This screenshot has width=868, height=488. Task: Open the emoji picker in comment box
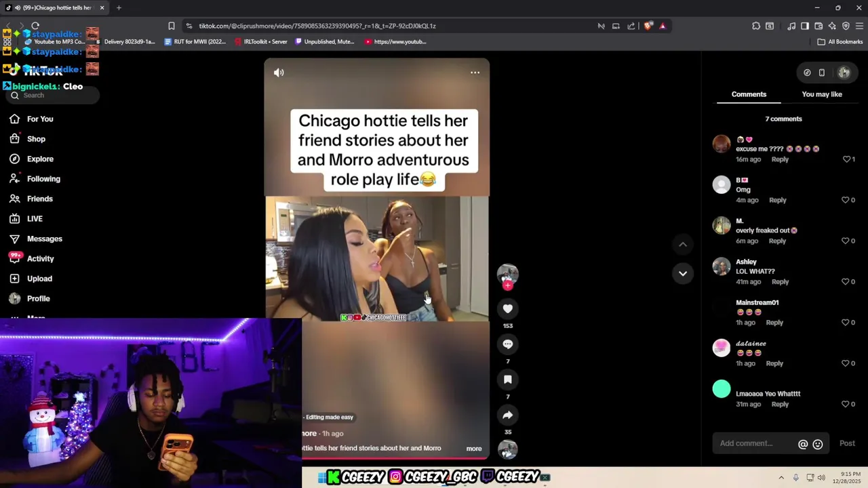coord(818,444)
